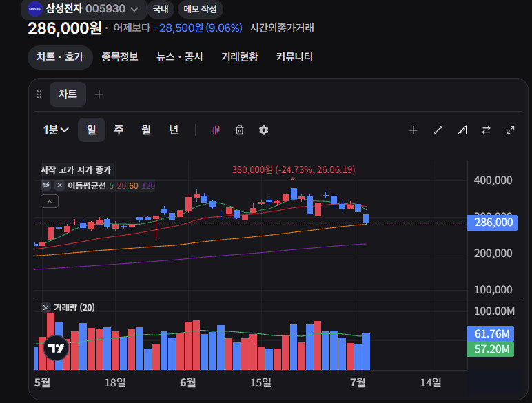Click the plus crosshair tool icon

(413, 130)
